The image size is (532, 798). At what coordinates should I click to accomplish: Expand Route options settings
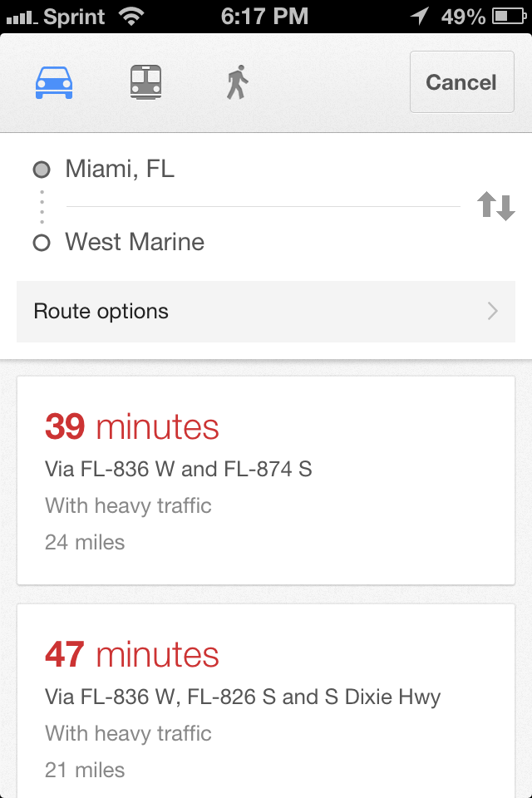pos(266,312)
